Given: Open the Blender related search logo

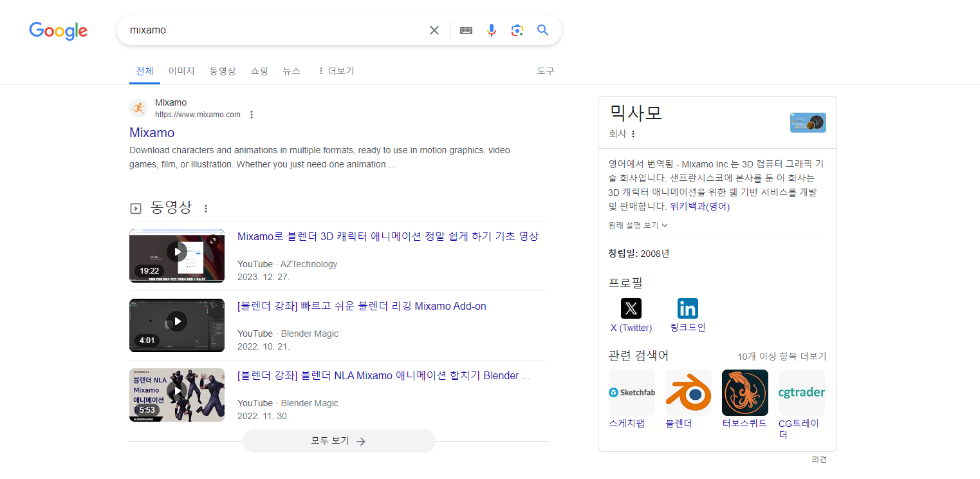Looking at the screenshot, I should click(x=689, y=393).
